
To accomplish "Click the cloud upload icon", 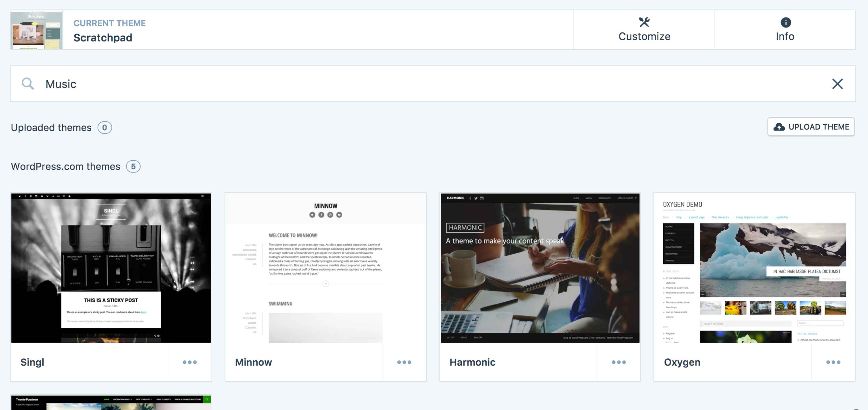I will click(x=779, y=127).
